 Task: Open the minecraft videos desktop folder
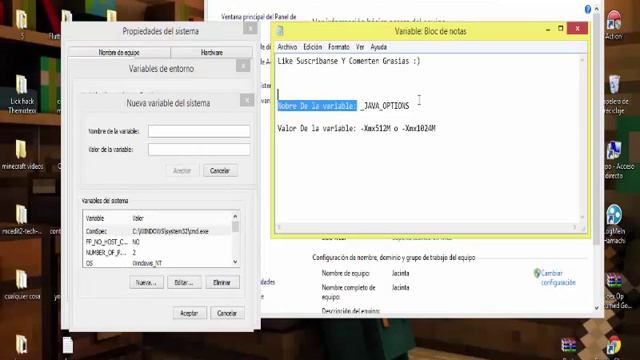click(22, 155)
